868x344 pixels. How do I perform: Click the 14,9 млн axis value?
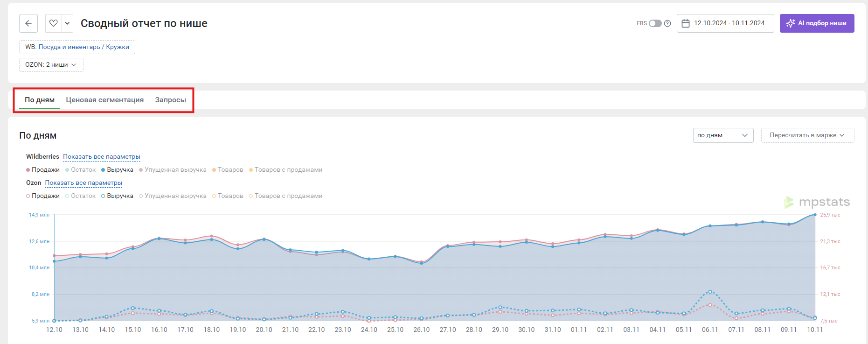39,215
